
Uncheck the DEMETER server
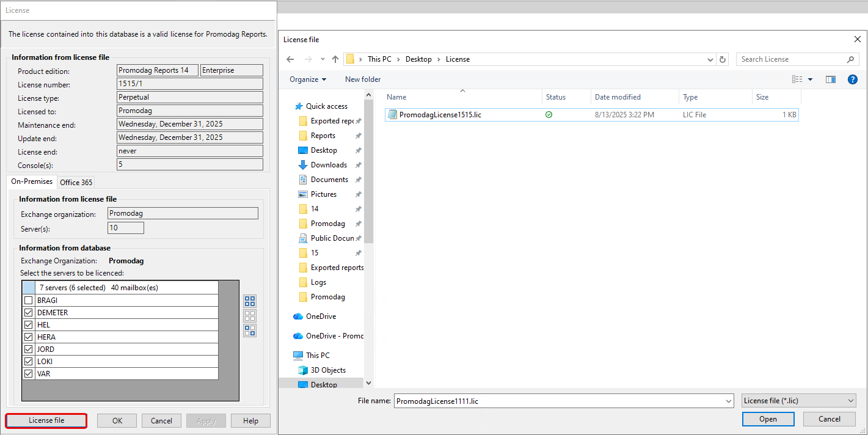point(28,312)
